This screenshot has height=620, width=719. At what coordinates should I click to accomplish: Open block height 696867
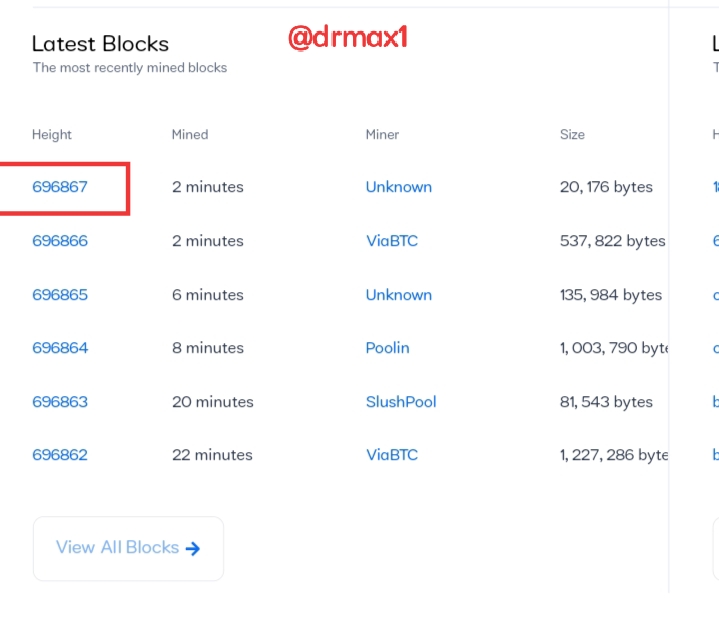[x=60, y=187]
